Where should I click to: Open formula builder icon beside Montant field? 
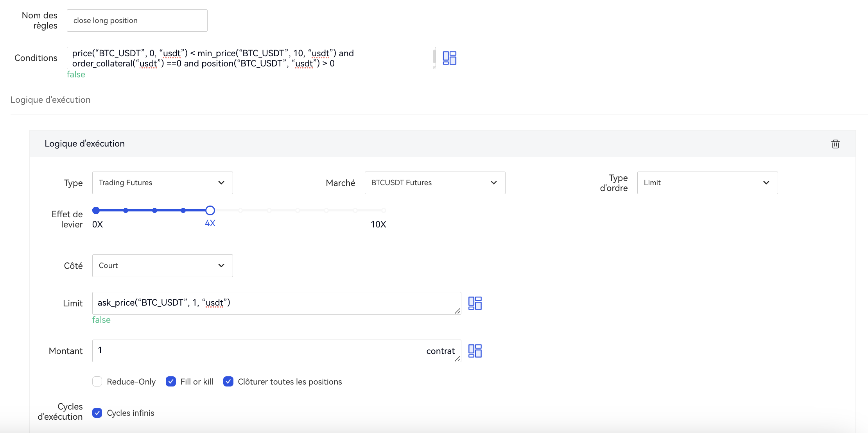[x=475, y=351]
